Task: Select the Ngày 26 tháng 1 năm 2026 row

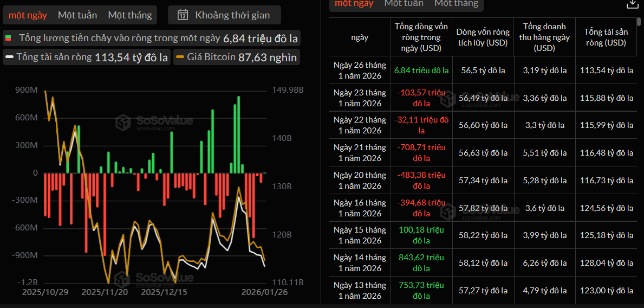Action: [x=360, y=70]
